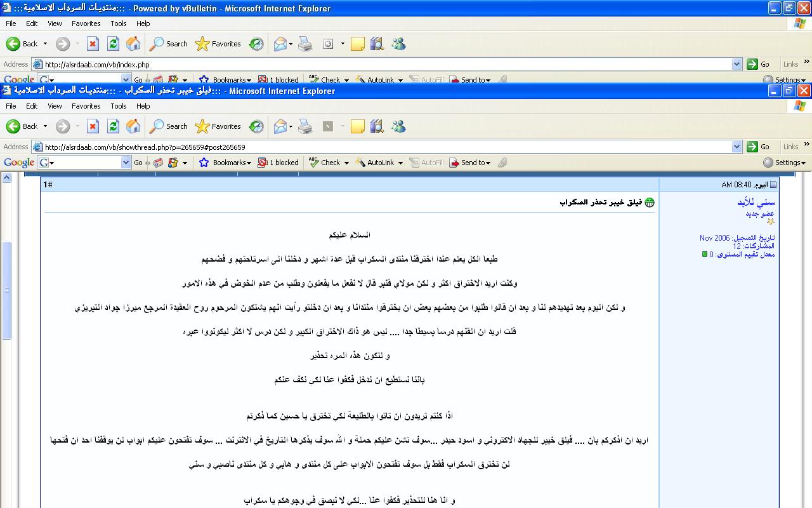Viewport: 812px width, 508px height.
Task: Expand AutoLink dropdown in showthread window
Action: [400, 163]
